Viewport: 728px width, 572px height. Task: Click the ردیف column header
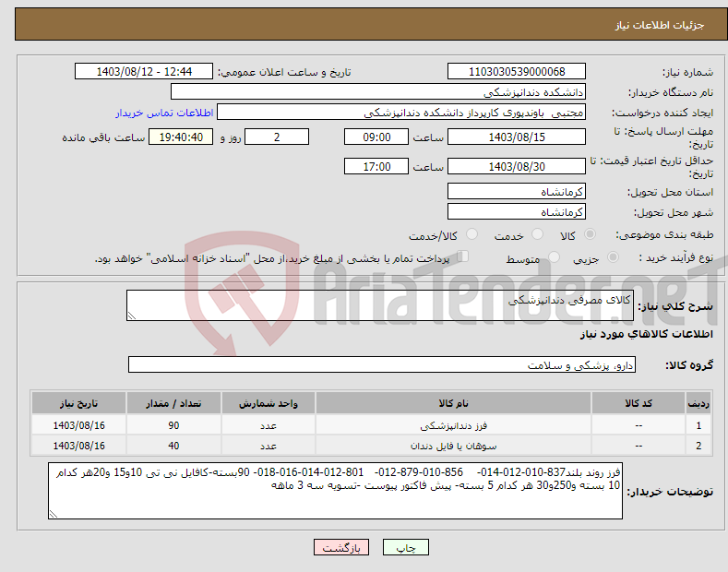(x=698, y=403)
